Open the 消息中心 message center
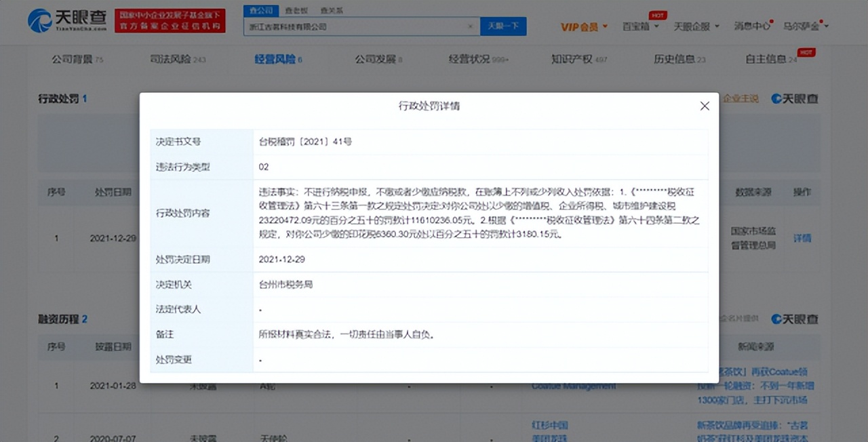This screenshot has width=868, height=442. pos(751,26)
